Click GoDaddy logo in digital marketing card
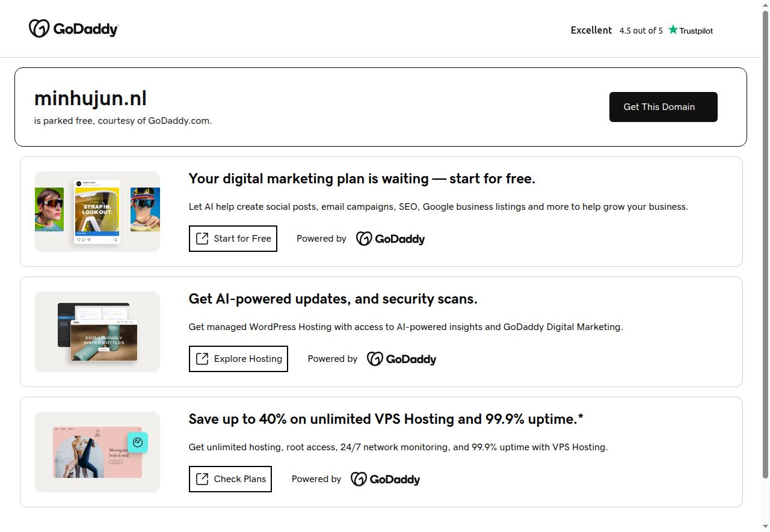Screen dimensions: 770x532 pos(390,239)
